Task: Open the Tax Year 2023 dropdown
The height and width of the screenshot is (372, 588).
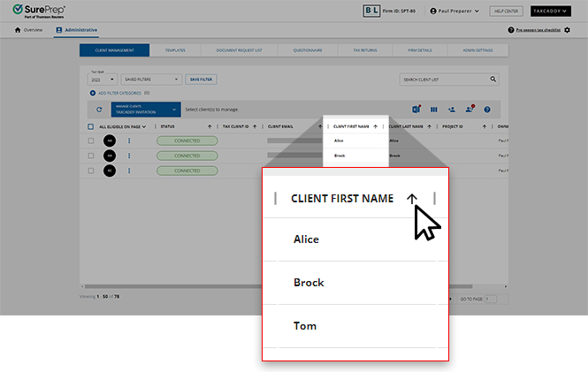Action: tap(103, 80)
